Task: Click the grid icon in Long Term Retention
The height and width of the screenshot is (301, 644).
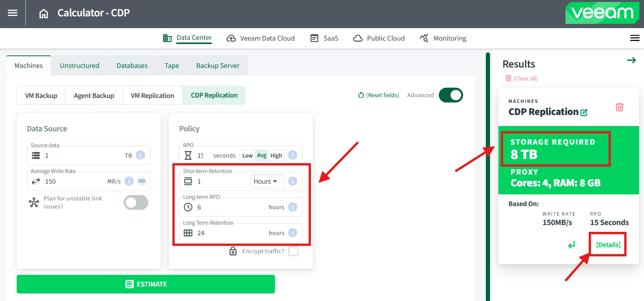Action: [x=188, y=233]
